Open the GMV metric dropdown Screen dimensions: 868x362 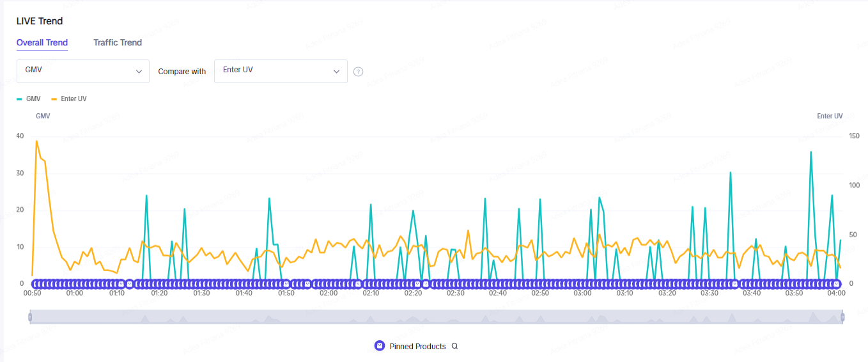point(83,71)
